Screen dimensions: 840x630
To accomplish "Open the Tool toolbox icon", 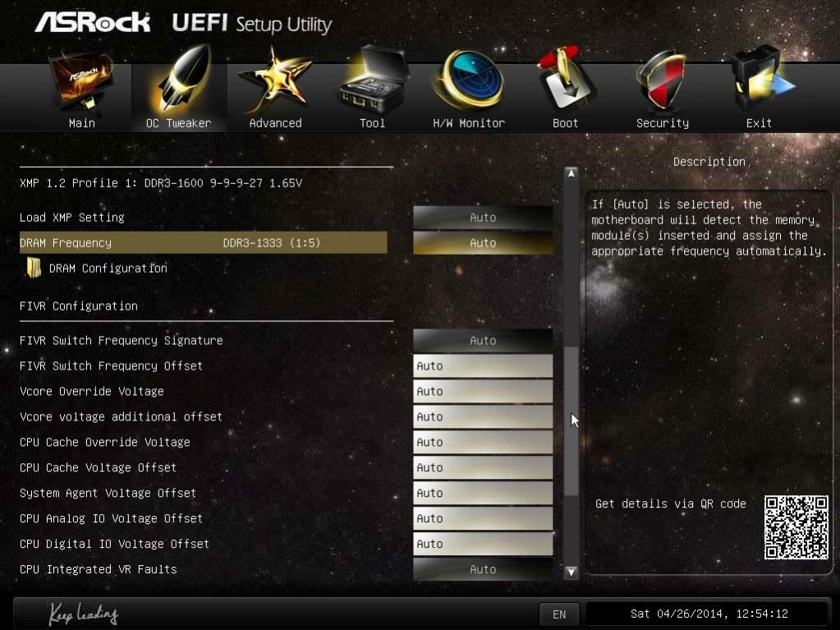I will click(x=374, y=80).
